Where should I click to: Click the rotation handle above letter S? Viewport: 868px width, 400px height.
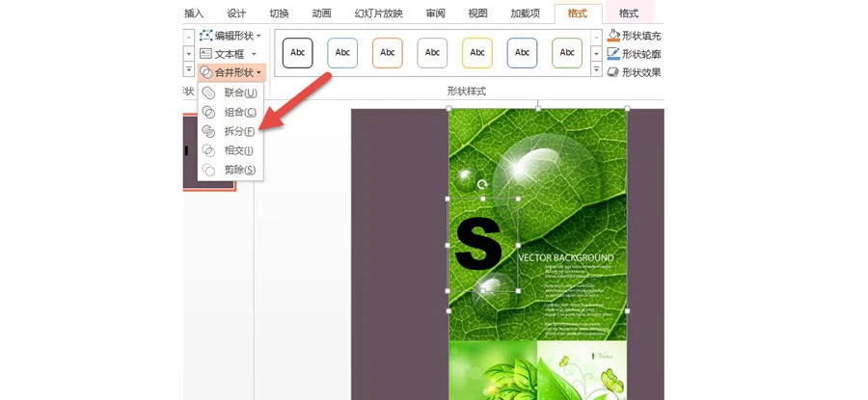(483, 185)
